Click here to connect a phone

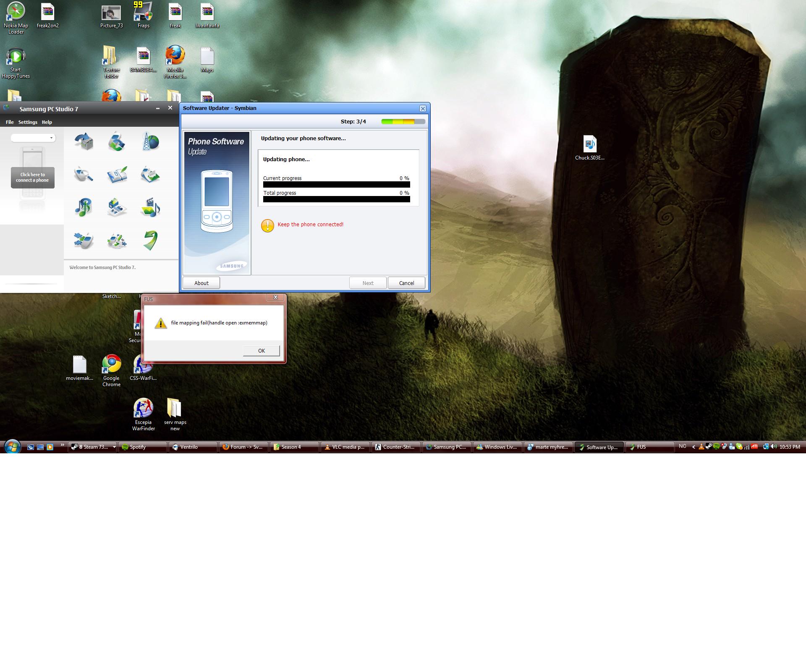(x=32, y=178)
